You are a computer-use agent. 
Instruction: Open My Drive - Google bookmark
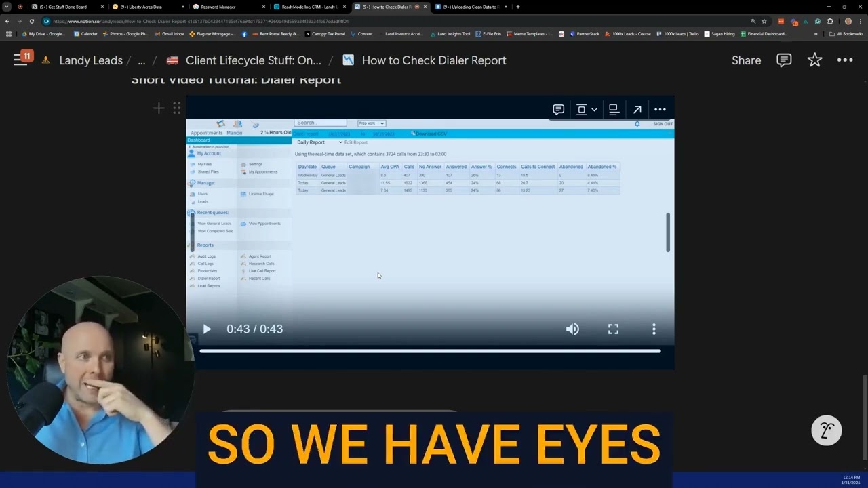tap(43, 33)
